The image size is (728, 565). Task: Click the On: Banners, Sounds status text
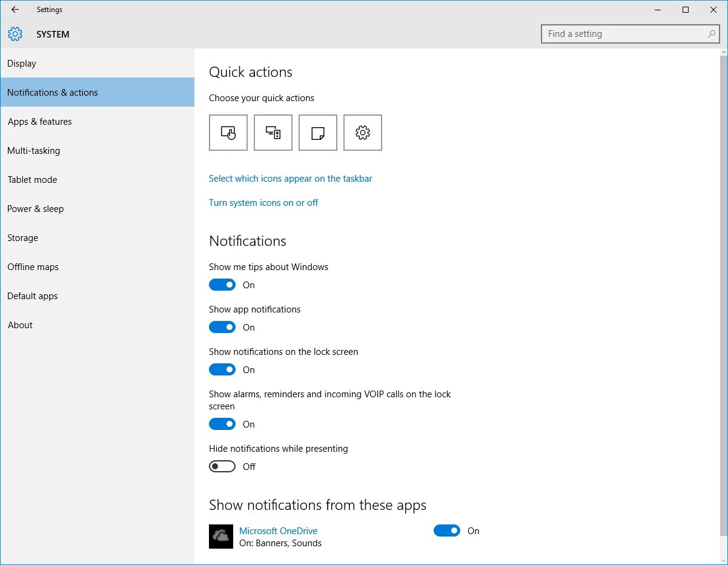click(280, 543)
